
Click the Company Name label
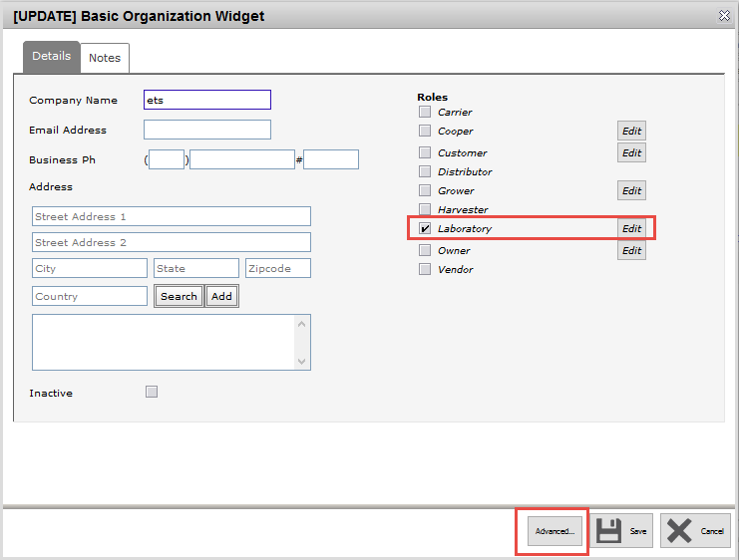pos(73,101)
